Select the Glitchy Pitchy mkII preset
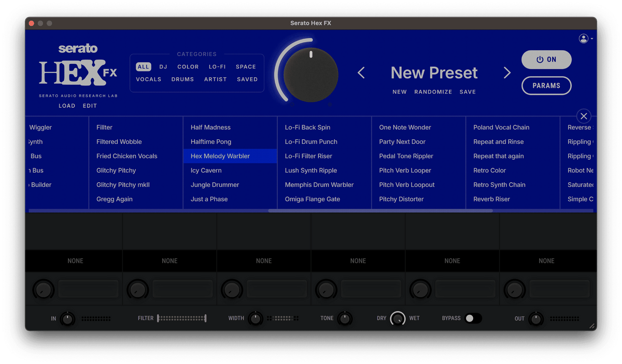The width and height of the screenshot is (622, 364). pos(123,185)
